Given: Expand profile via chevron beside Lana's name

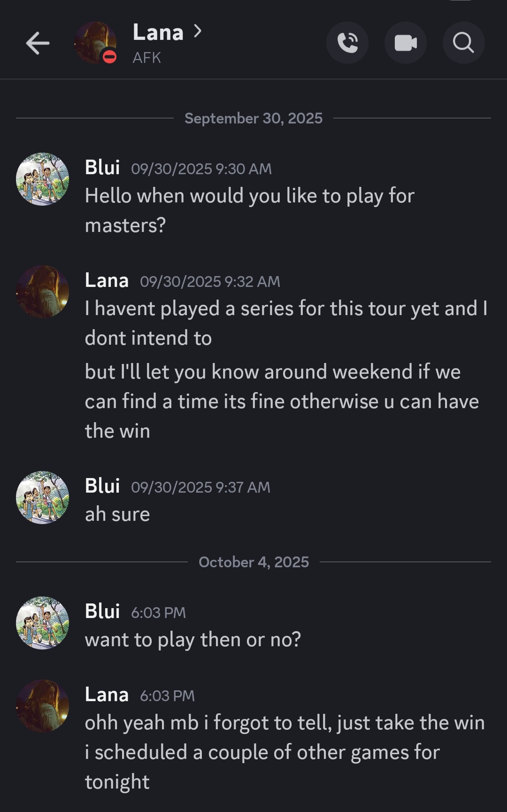Looking at the screenshot, I should coord(198,31).
